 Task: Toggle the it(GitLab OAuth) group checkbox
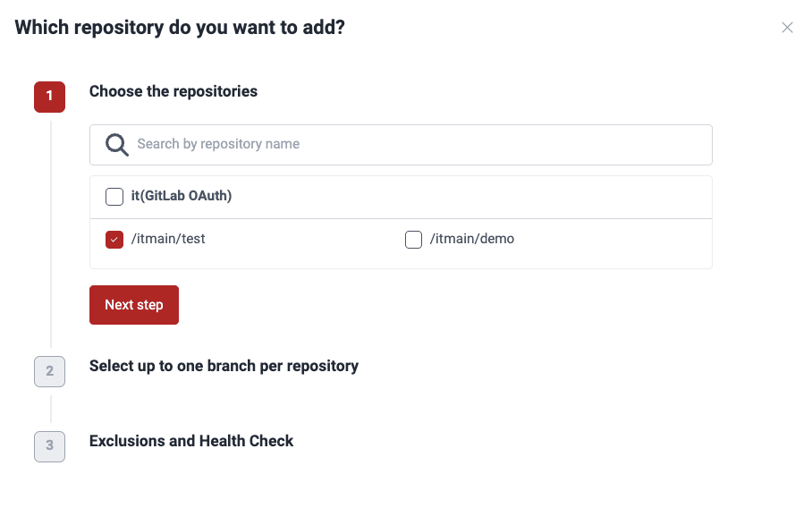pos(114,197)
